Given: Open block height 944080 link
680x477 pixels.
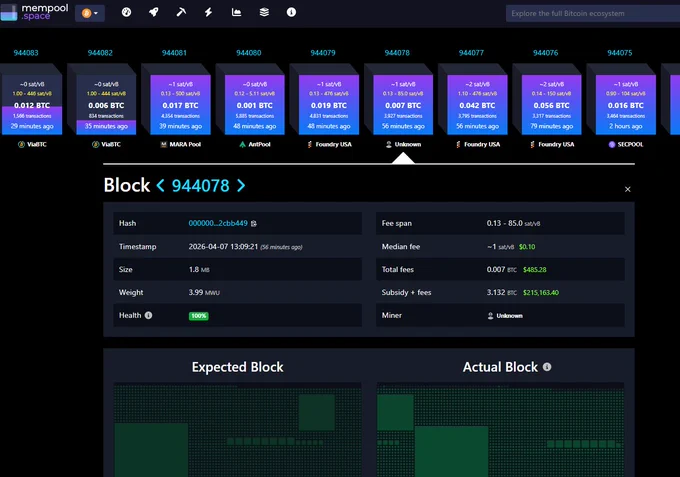Looking at the screenshot, I should pos(248,53).
